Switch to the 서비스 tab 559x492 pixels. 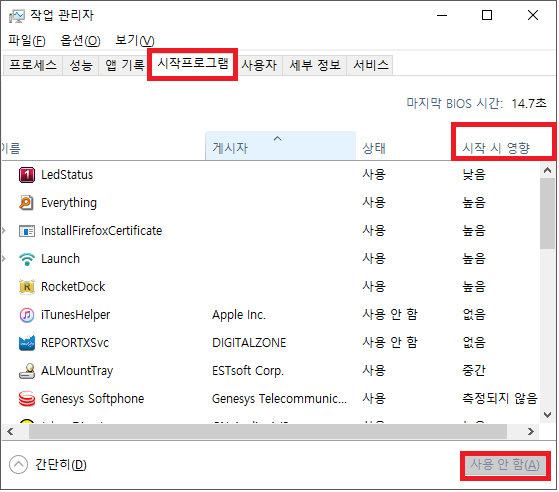click(x=370, y=65)
